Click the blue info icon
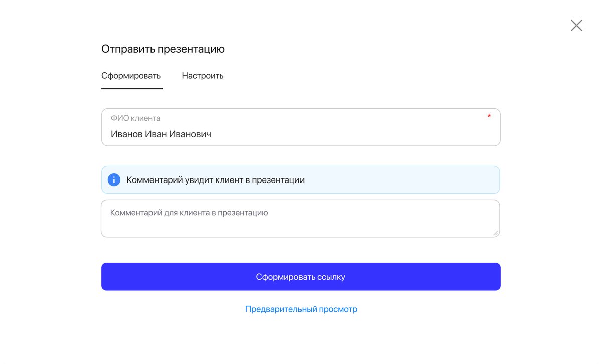This screenshot has width=602, height=364. [x=114, y=180]
